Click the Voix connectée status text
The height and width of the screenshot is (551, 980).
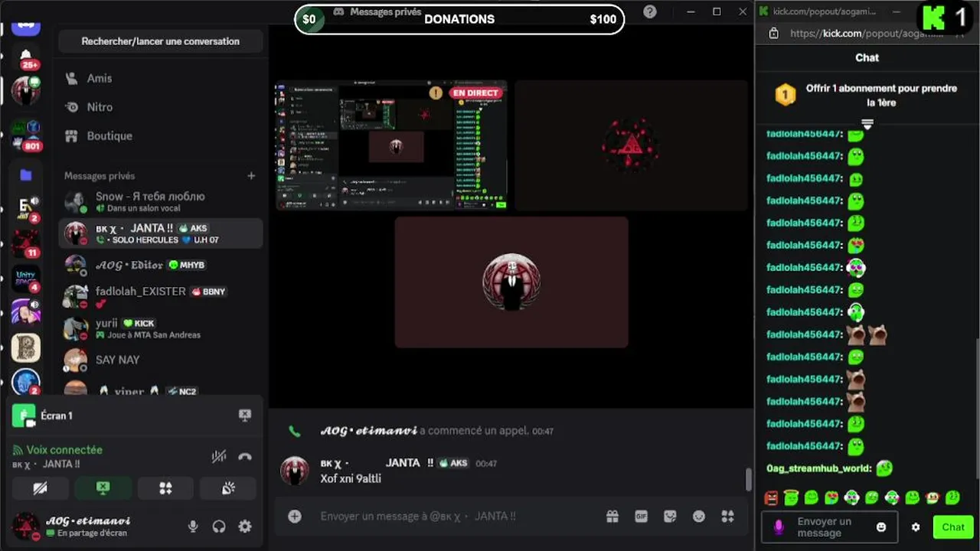pyautogui.click(x=64, y=450)
